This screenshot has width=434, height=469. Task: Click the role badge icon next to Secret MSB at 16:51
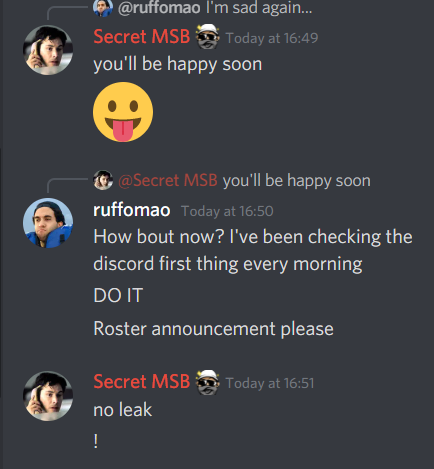(207, 382)
